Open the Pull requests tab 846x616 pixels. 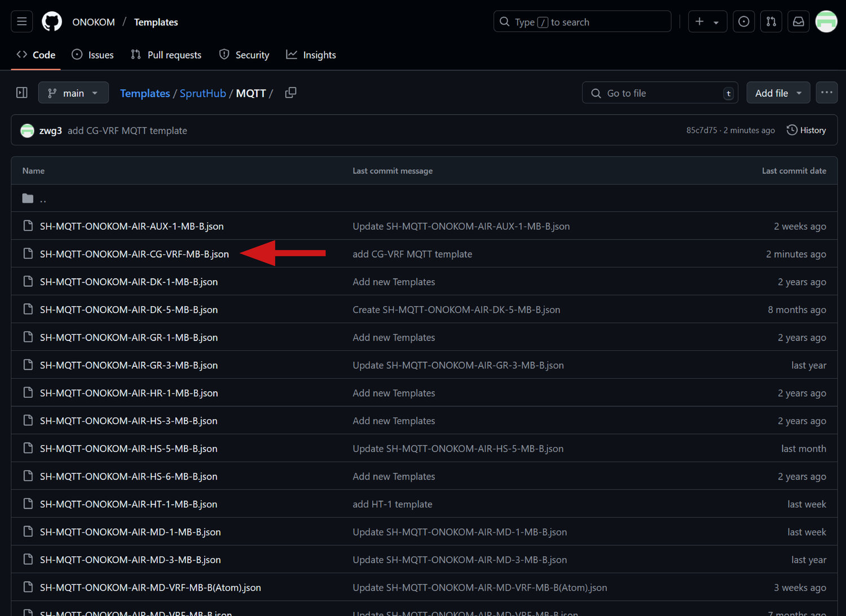(166, 55)
